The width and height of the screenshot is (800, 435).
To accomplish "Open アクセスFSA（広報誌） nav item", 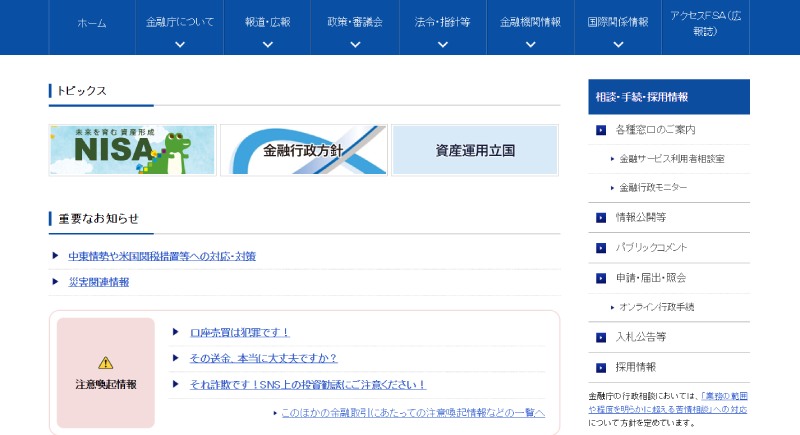I will tap(705, 23).
